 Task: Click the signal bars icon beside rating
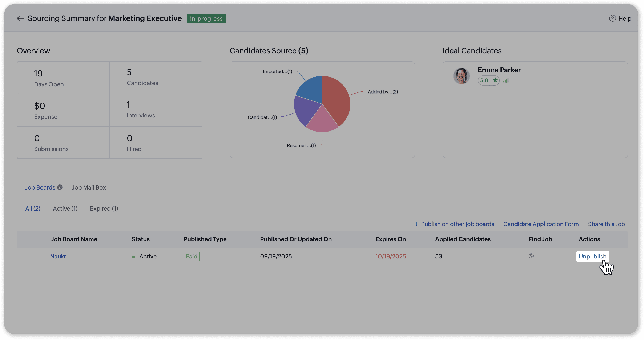506,80
